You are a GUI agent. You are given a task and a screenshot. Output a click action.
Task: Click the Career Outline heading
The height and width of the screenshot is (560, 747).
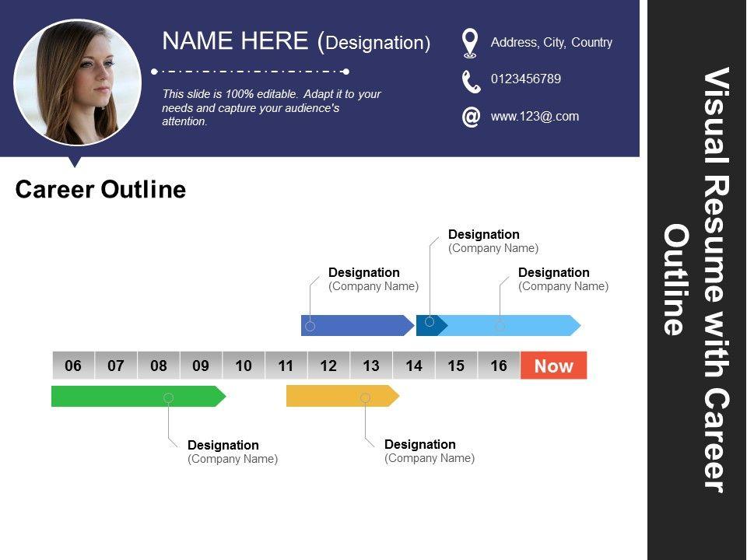coord(100,190)
